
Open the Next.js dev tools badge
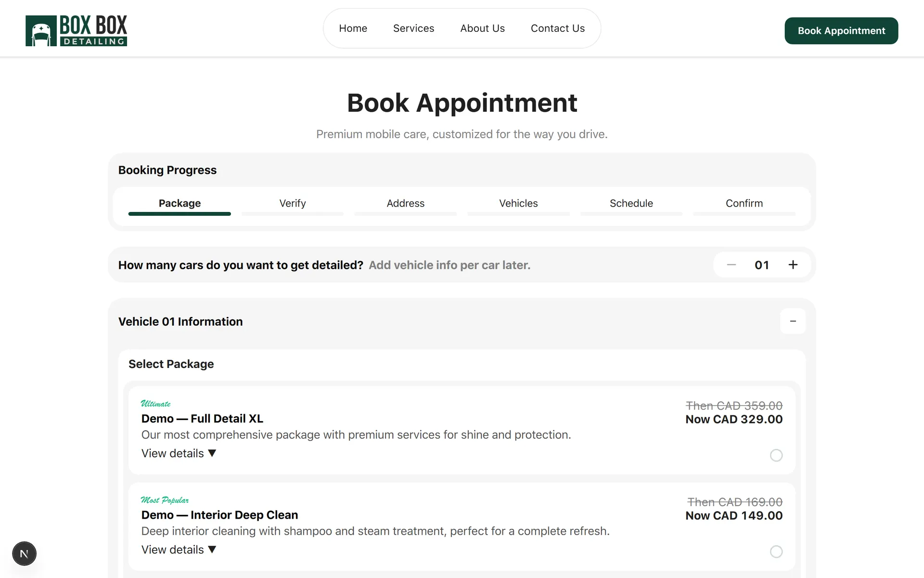24,553
